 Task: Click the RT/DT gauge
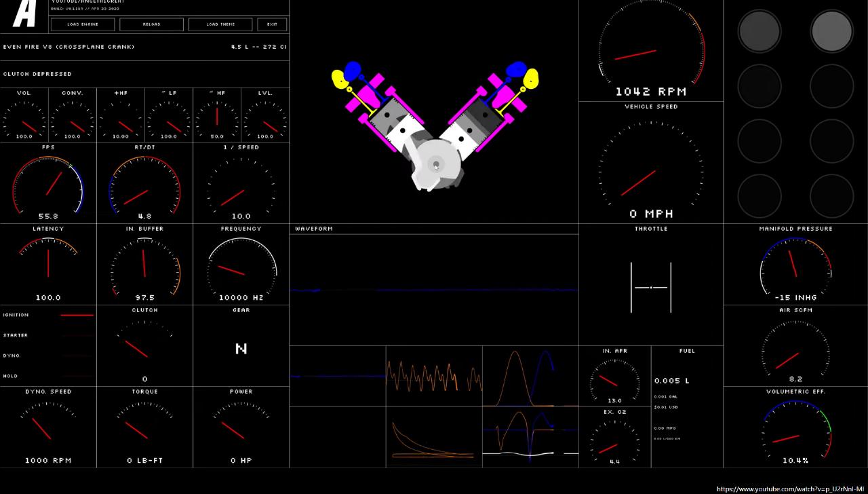click(144, 183)
